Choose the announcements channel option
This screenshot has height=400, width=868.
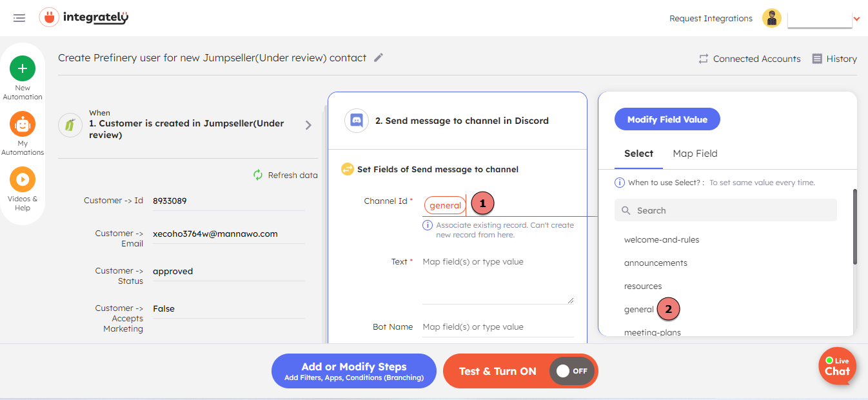click(655, 263)
